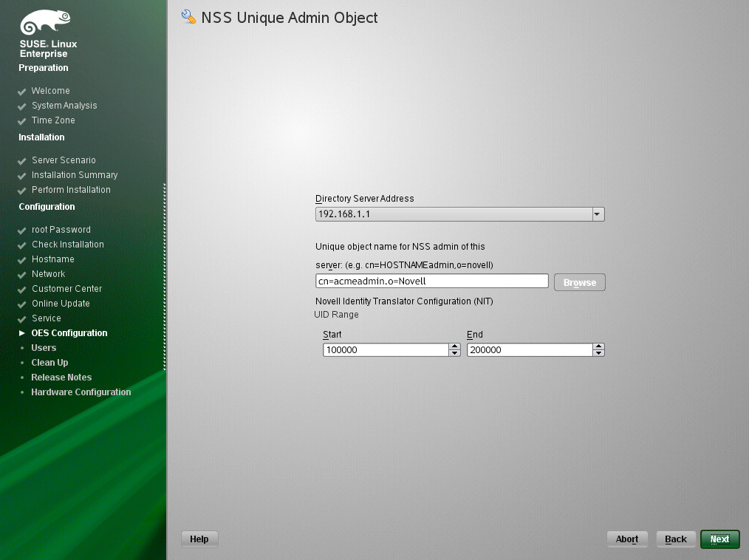This screenshot has height=560, width=749.
Task: Click the Directory Server Address label
Action: [364, 198]
